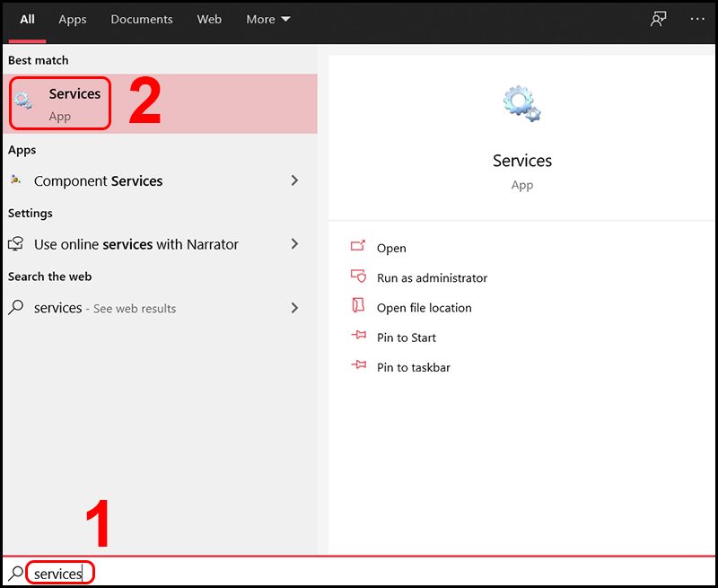Screen dimensions: 718x588
Task: Select the Web search tab
Action: pos(209,19)
